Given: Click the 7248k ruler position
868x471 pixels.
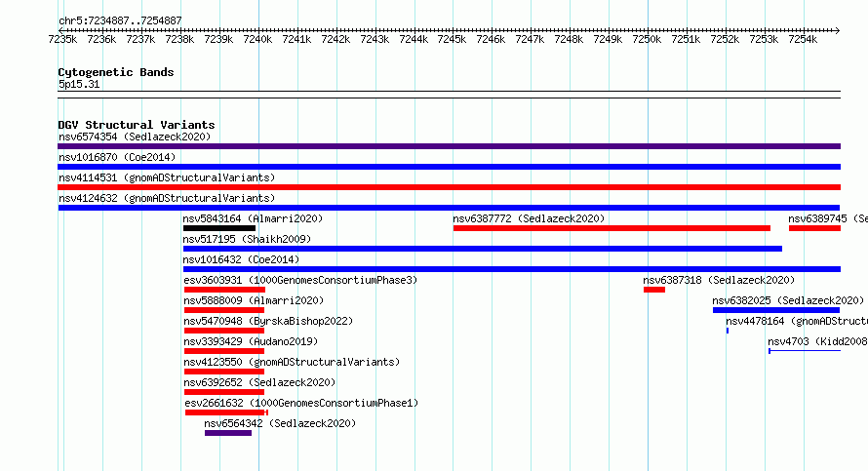Looking at the screenshot, I should coord(569,39).
